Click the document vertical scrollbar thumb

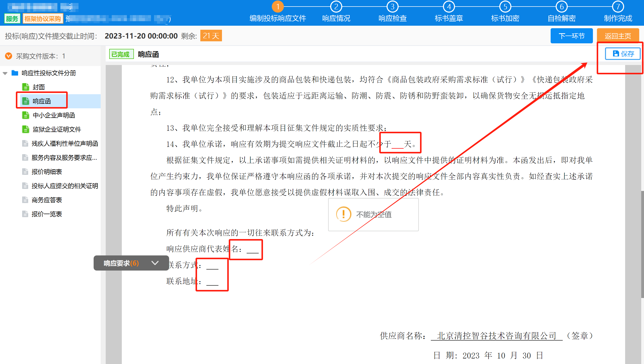click(x=642, y=244)
